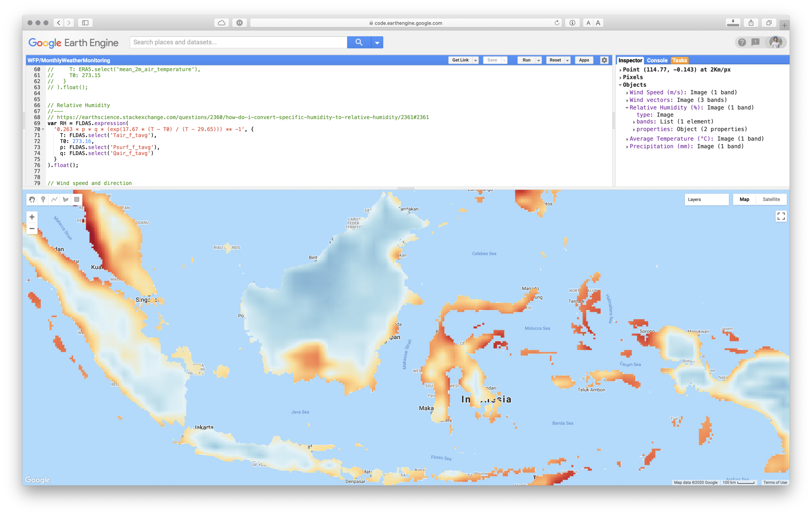The image size is (812, 515).
Task: Click the blue search magnifier button
Action: (359, 42)
